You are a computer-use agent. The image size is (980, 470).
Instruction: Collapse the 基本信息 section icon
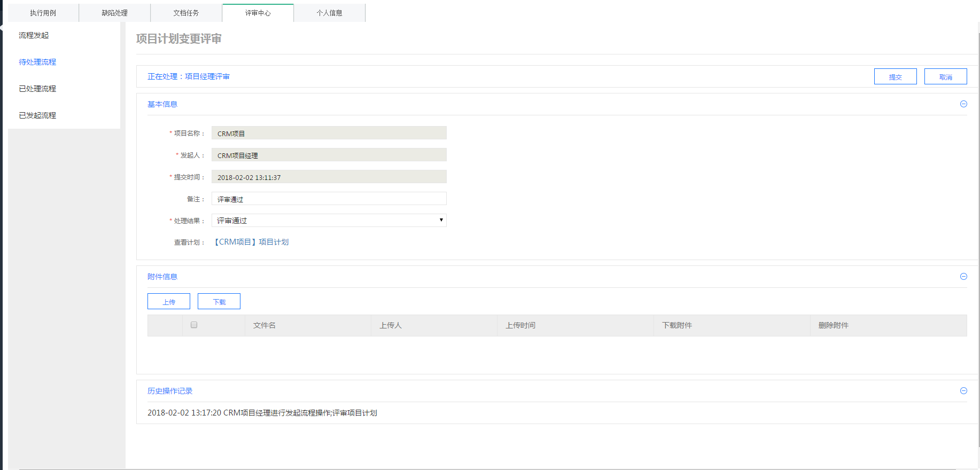963,104
